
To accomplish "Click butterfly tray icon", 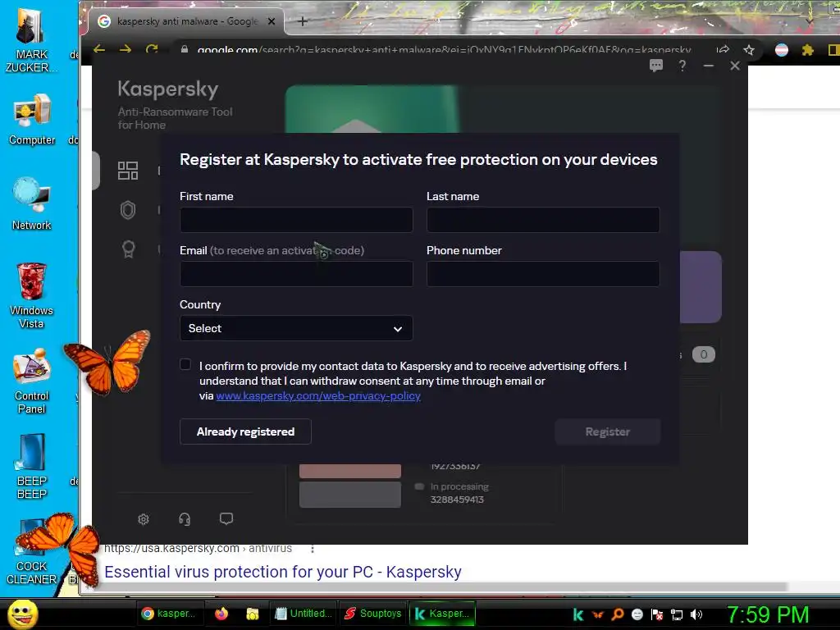I will [598, 614].
